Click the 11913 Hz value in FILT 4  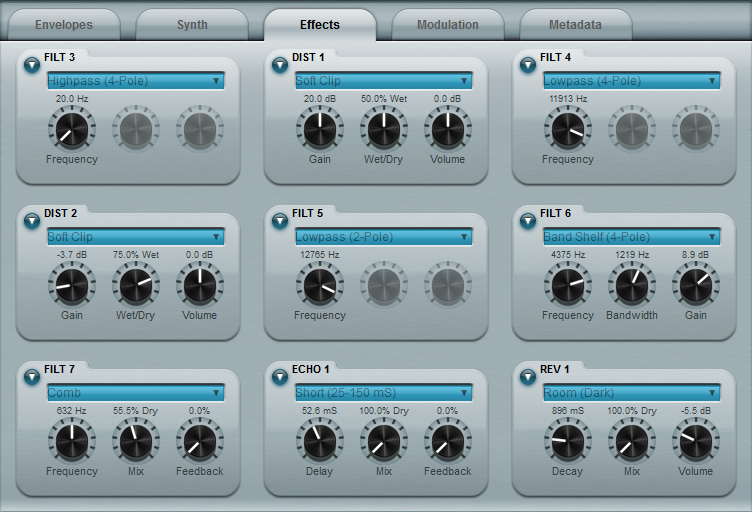(568, 99)
